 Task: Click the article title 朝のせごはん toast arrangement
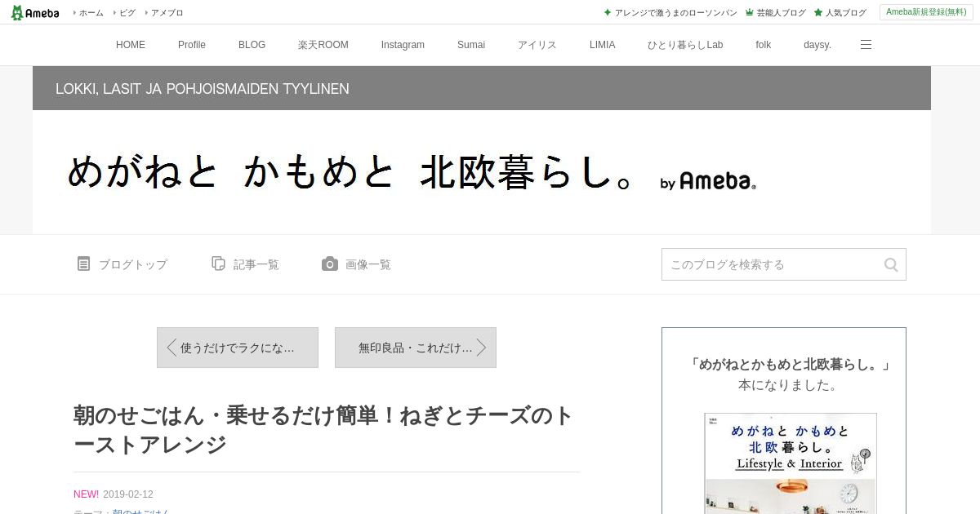(x=323, y=430)
